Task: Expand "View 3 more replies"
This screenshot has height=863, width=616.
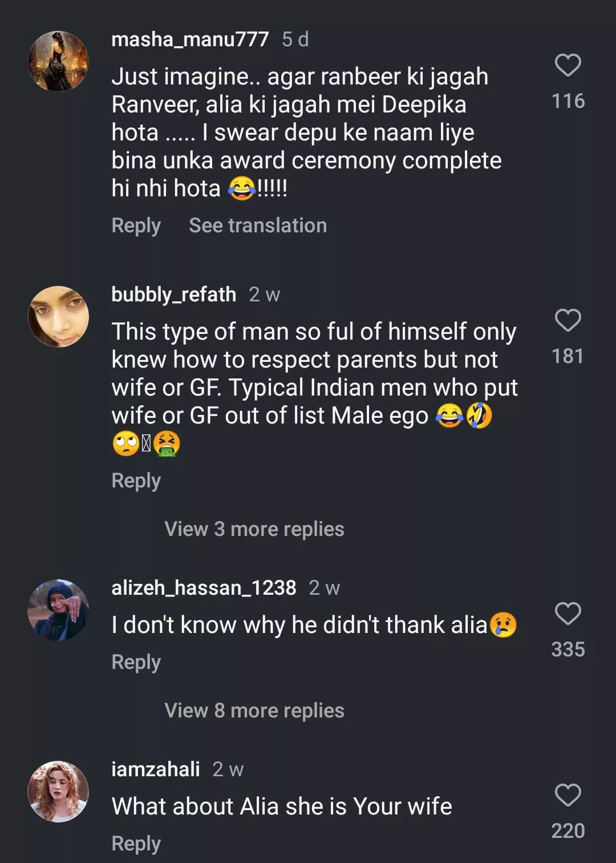Action: (x=254, y=529)
